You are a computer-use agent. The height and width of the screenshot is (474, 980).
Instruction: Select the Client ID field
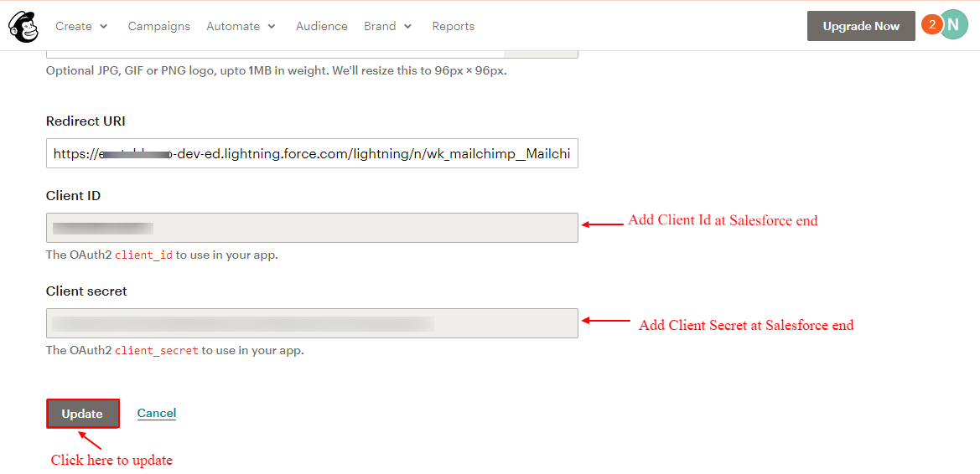[312, 228]
